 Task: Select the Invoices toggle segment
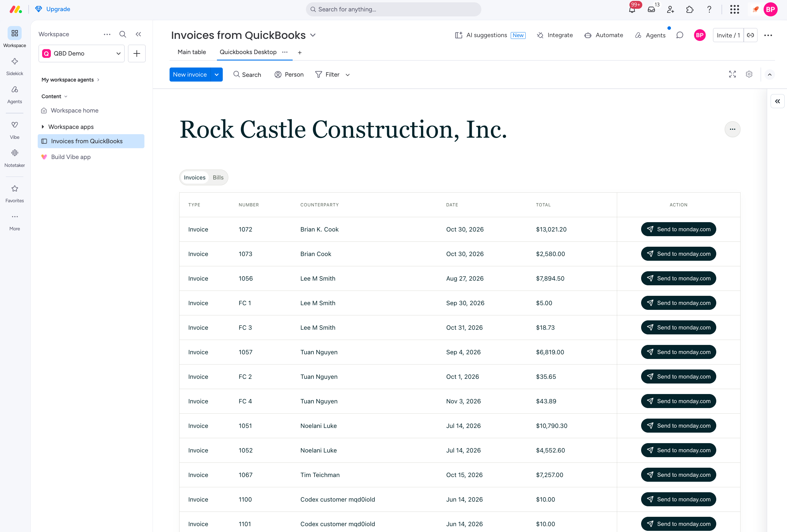(x=194, y=177)
